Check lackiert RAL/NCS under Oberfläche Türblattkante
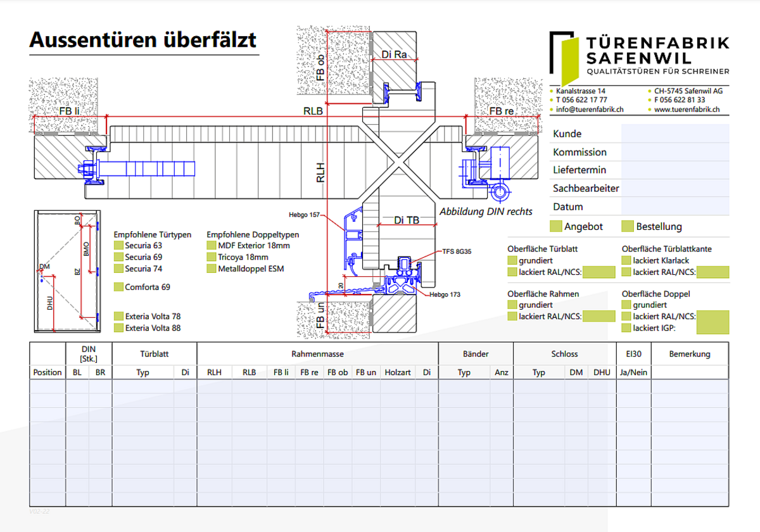The width and height of the screenshot is (760, 532). pyautogui.click(x=626, y=272)
